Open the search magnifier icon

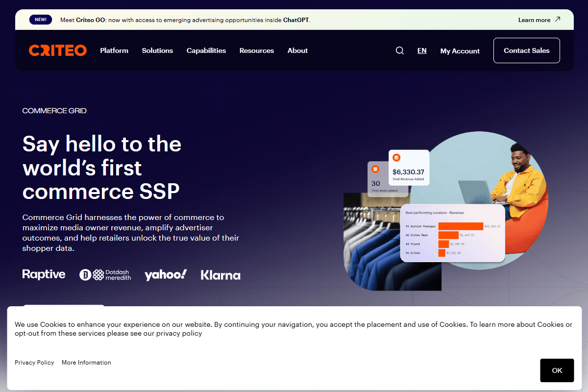click(400, 50)
